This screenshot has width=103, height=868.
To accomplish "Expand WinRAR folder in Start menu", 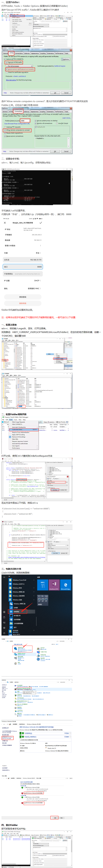I will pyautogui.click(x=22, y=631).
